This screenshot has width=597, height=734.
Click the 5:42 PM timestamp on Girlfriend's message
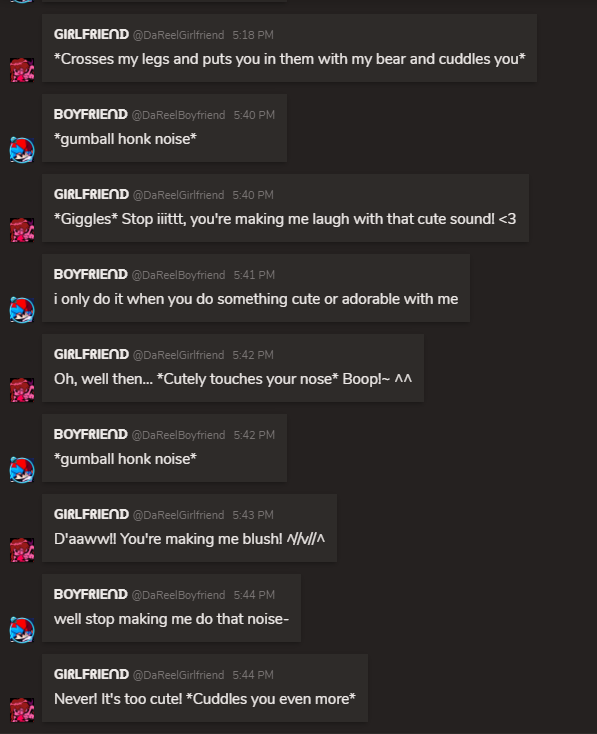coord(253,355)
